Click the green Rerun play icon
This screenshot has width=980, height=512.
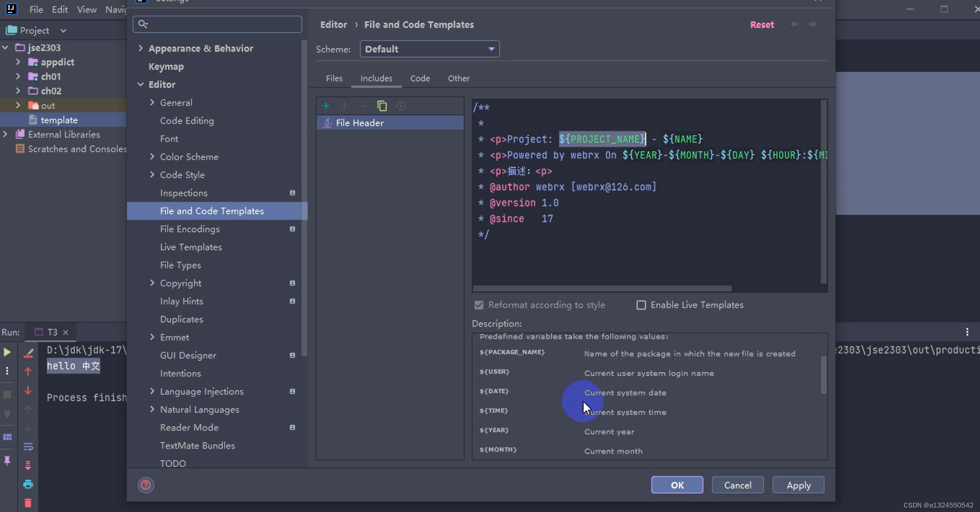tap(7, 352)
